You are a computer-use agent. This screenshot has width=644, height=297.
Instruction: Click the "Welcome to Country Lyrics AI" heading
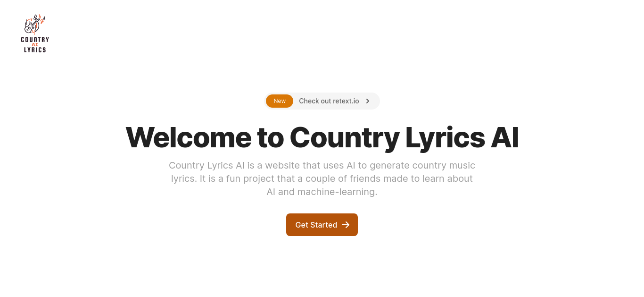pyautogui.click(x=322, y=137)
